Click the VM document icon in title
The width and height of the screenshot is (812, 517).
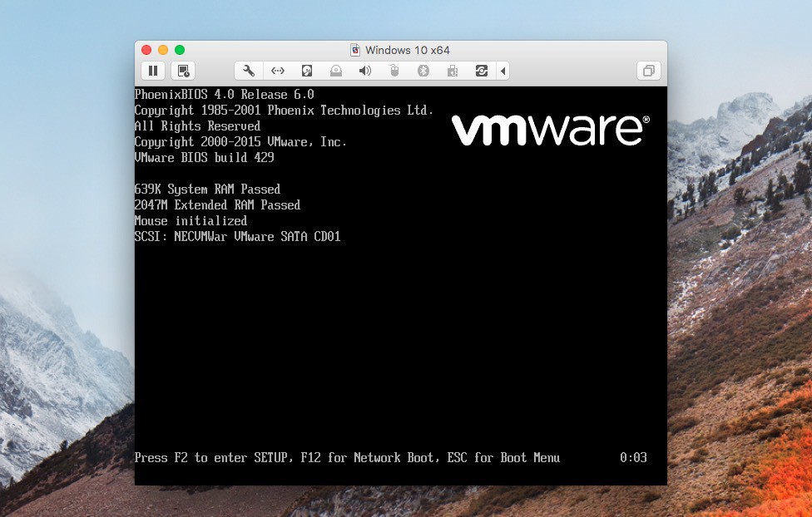[x=355, y=50]
